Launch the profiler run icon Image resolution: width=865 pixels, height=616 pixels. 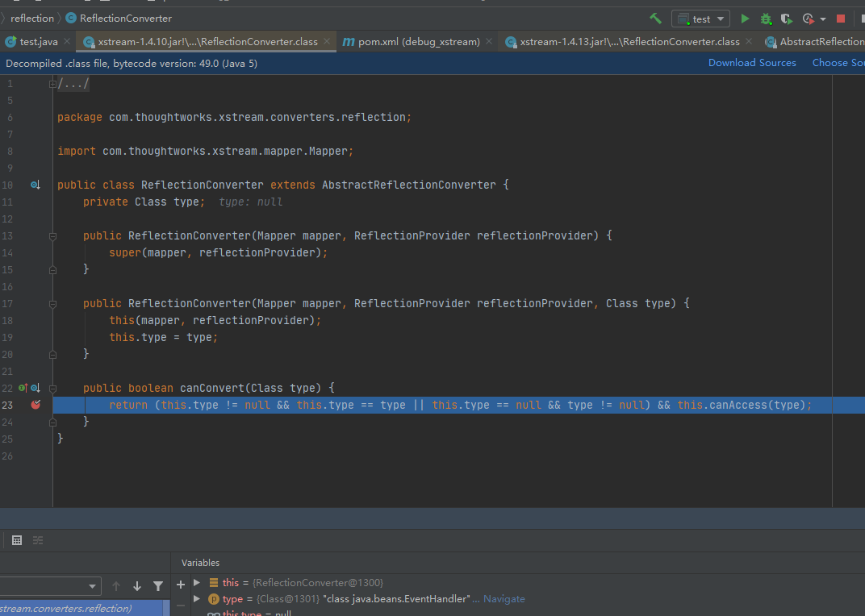809,19
